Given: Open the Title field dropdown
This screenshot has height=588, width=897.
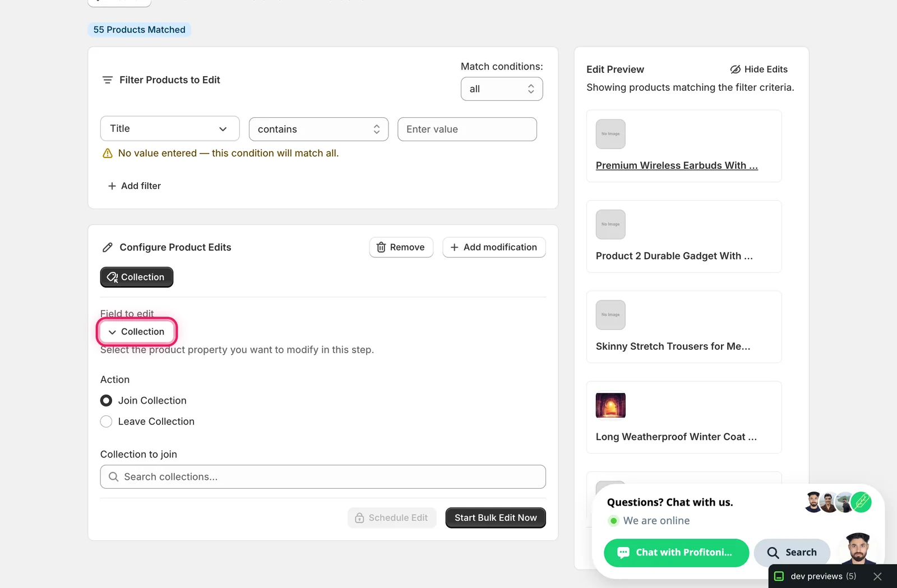Looking at the screenshot, I should (x=170, y=129).
